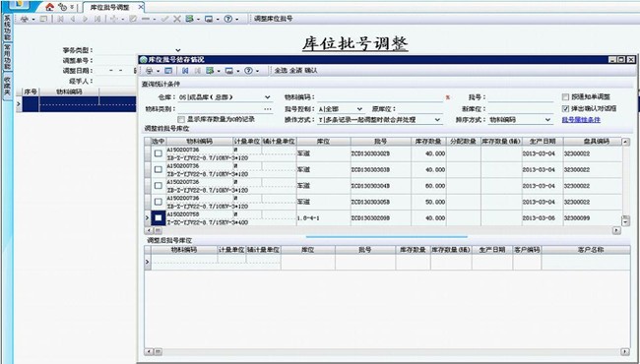The height and width of the screenshot is (364, 640).
Task: Click the 新库位 input field
Action: pyautogui.click(x=521, y=109)
